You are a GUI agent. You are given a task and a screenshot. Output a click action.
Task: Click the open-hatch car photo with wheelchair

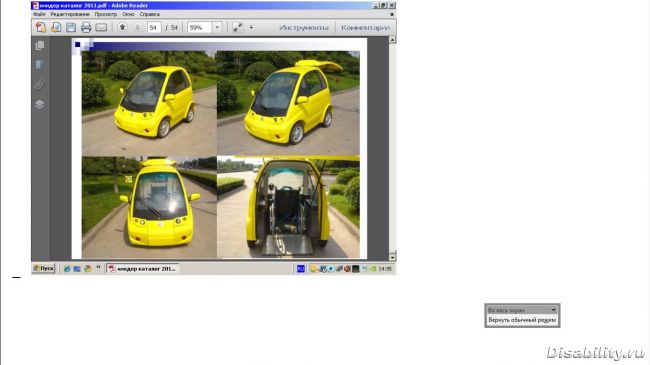coord(288,207)
